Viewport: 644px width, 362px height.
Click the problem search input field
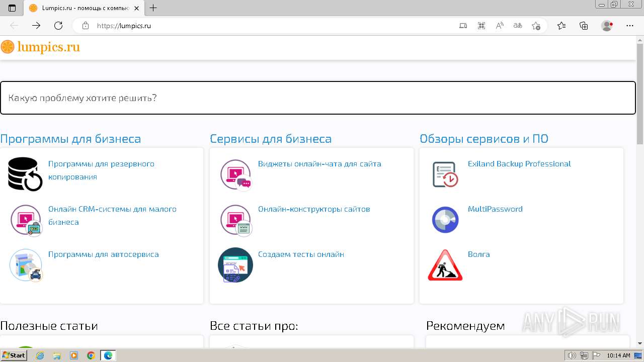click(318, 98)
